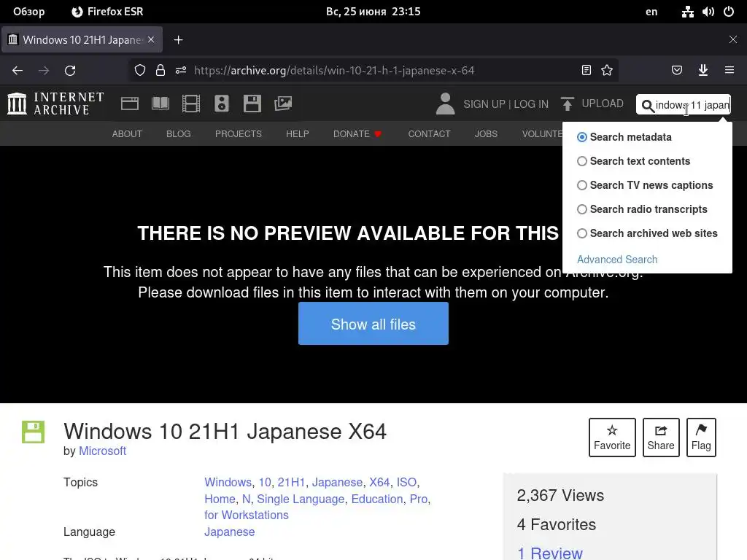Image resolution: width=747 pixels, height=560 pixels.
Task: Toggle reader view icon
Action: (x=587, y=71)
